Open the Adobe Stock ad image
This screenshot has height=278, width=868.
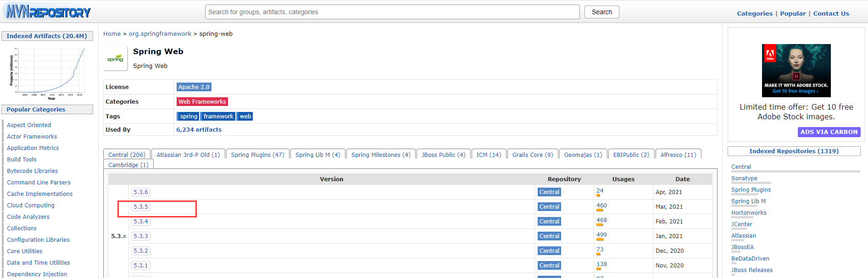796,70
